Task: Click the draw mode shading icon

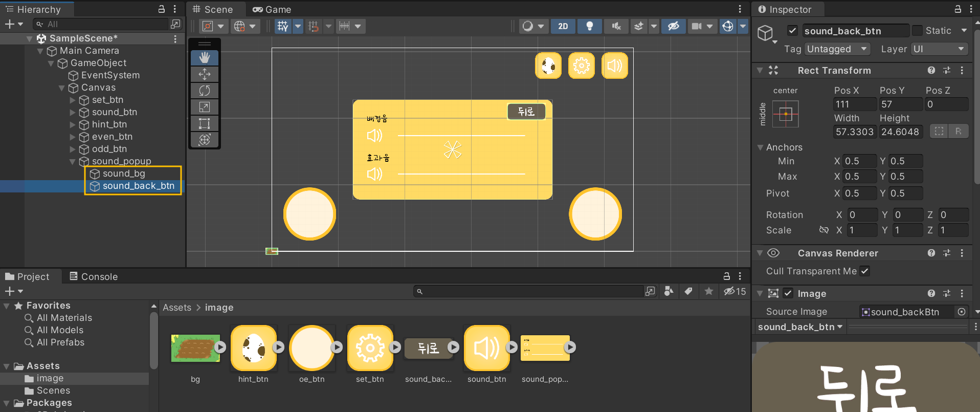Action: (x=528, y=26)
